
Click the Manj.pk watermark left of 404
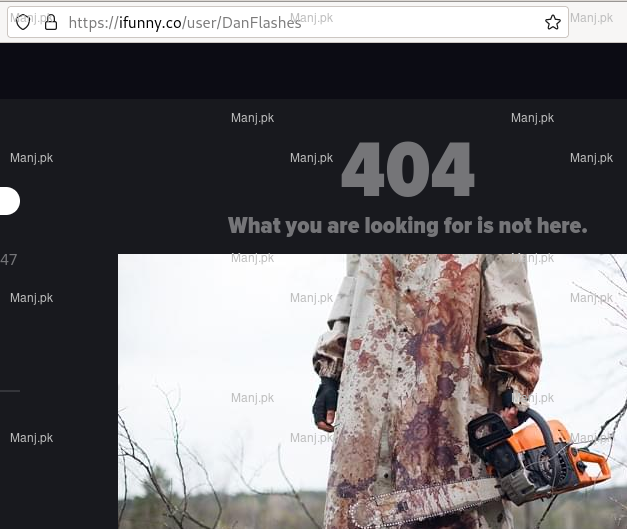coord(311,158)
